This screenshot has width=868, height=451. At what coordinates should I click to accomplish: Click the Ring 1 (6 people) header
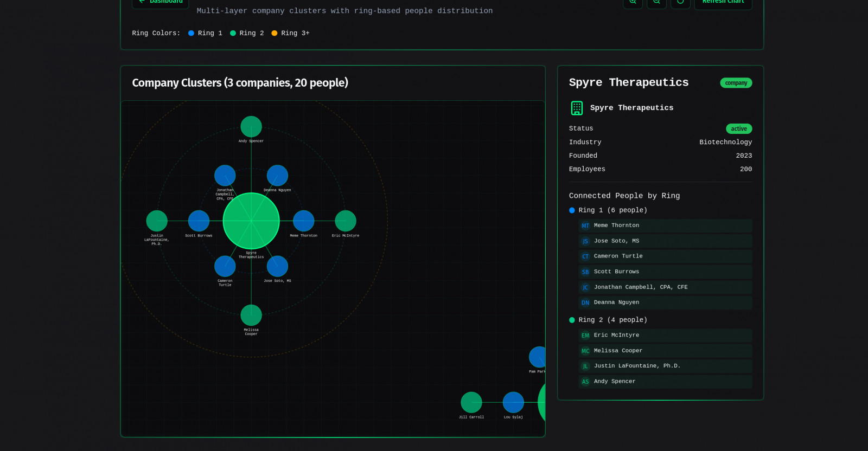click(x=612, y=210)
